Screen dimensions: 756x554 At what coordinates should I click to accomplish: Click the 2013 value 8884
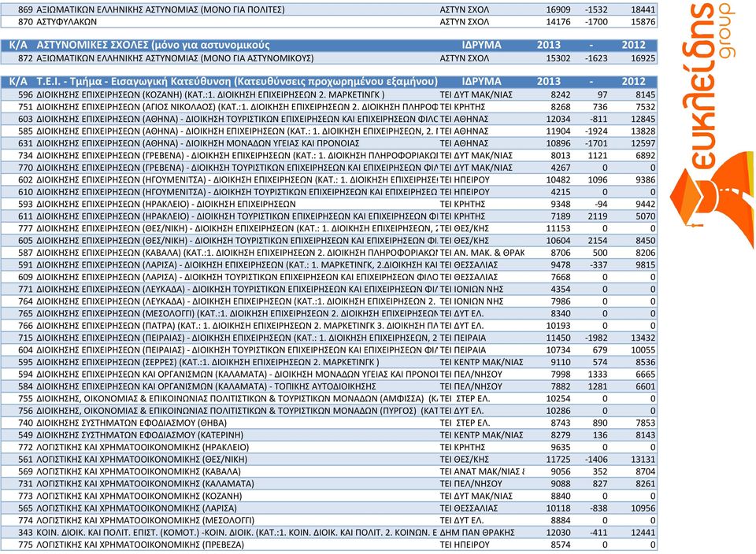[x=560, y=520]
